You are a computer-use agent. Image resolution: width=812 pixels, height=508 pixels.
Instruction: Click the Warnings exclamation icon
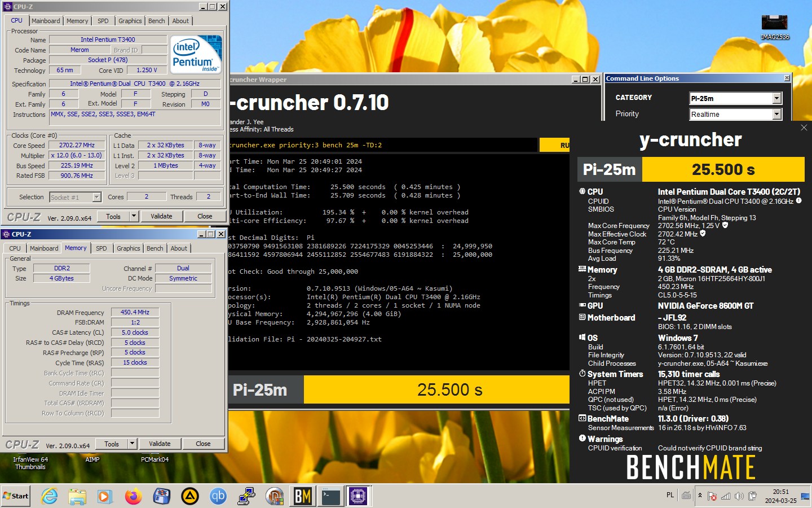click(x=582, y=439)
